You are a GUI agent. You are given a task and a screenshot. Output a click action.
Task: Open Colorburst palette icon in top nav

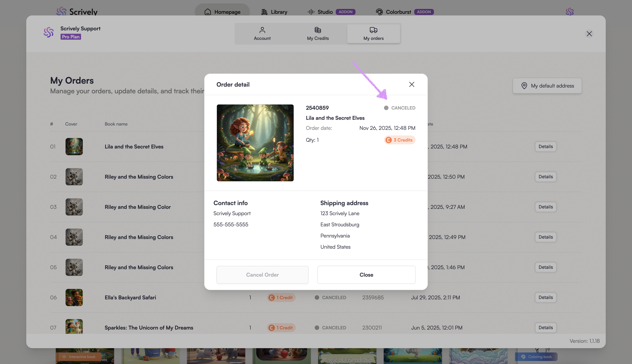(379, 12)
